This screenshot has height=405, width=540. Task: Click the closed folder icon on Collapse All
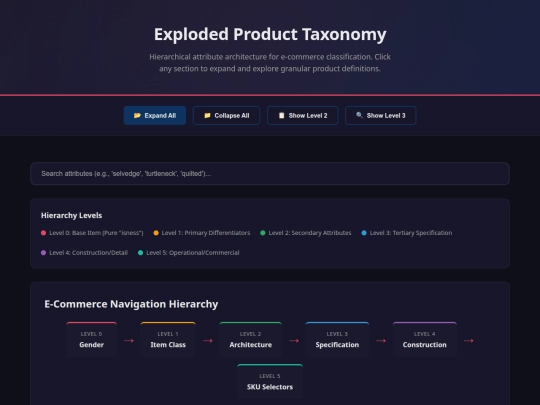coord(207,115)
